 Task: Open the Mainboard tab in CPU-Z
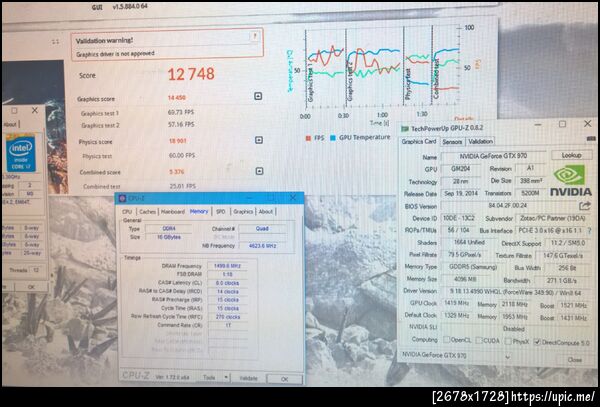pyautogui.click(x=173, y=212)
